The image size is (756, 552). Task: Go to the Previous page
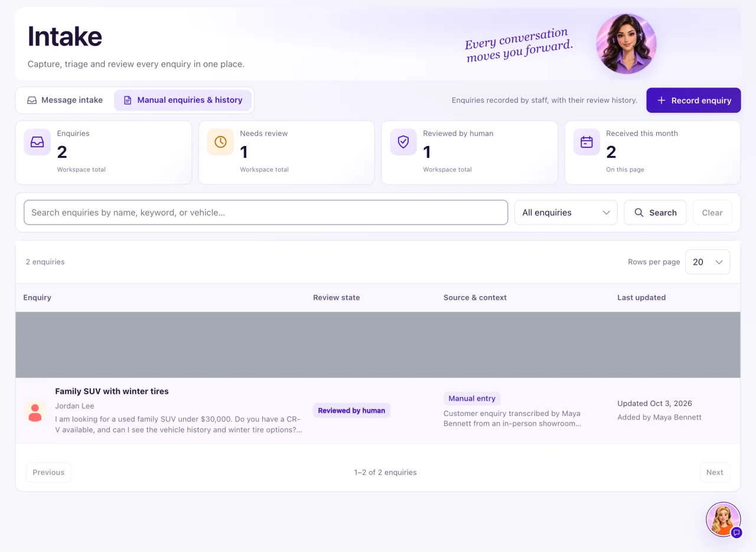[x=48, y=472]
